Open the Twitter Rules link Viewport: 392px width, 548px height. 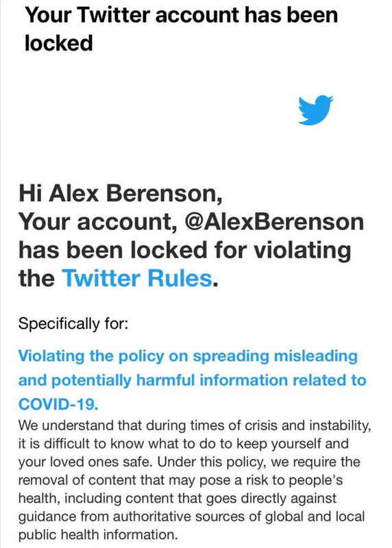(137, 279)
